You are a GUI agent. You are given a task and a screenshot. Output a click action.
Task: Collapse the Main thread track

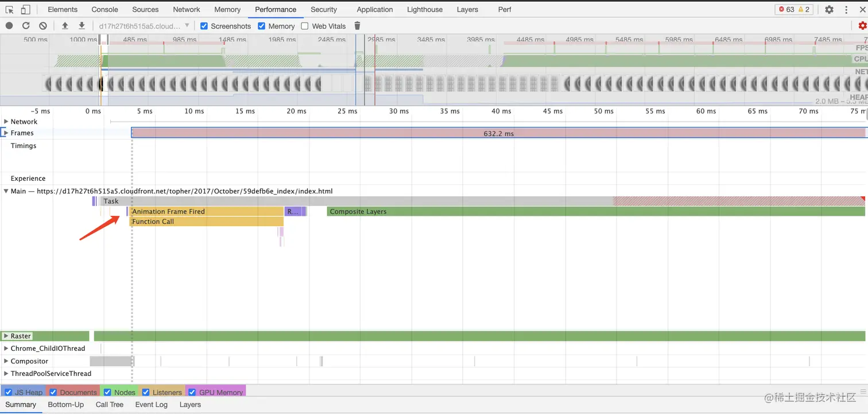pos(6,191)
